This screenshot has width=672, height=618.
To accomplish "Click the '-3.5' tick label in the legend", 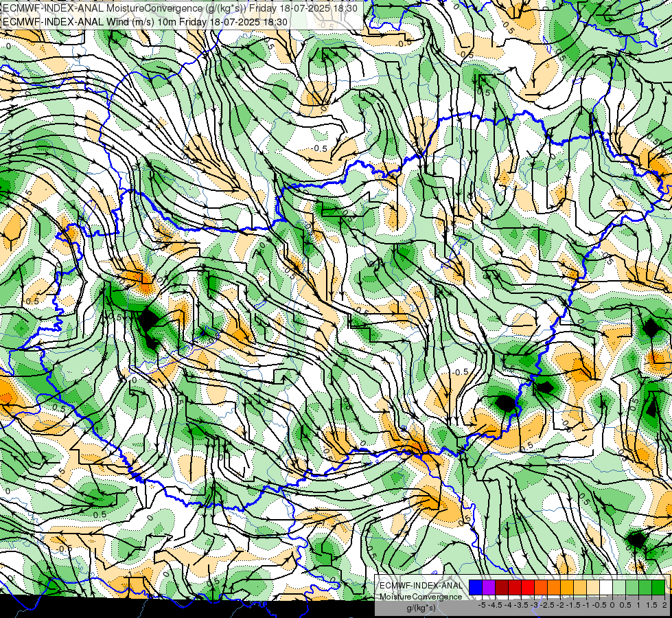I will [521, 605].
